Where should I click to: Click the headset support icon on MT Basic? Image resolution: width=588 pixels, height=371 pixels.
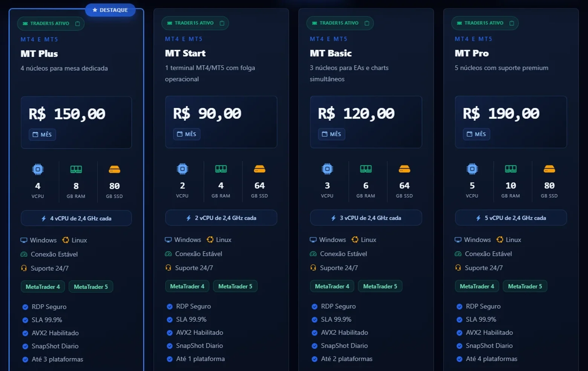pyautogui.click(x=313, y=268)
